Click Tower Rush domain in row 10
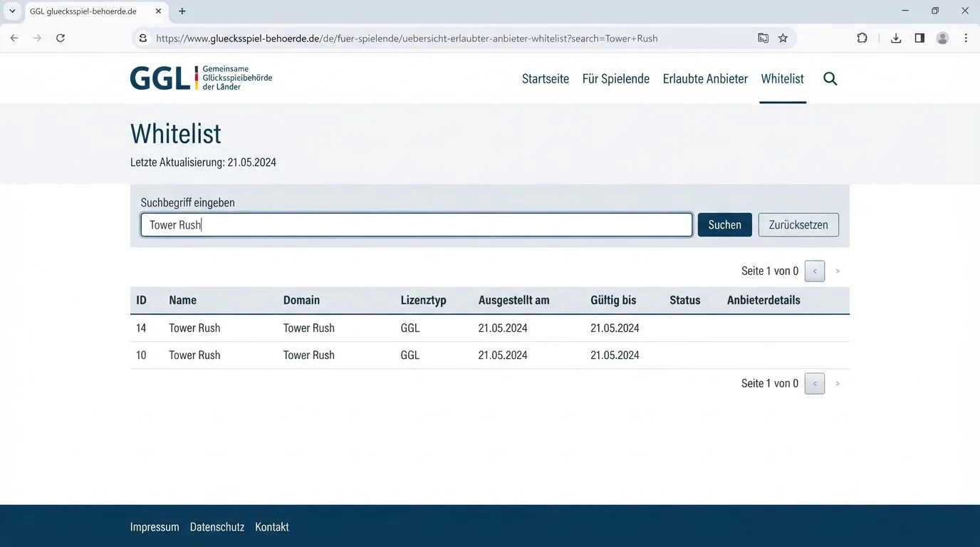Screen dimensions: 980x547 click(309, 355)
